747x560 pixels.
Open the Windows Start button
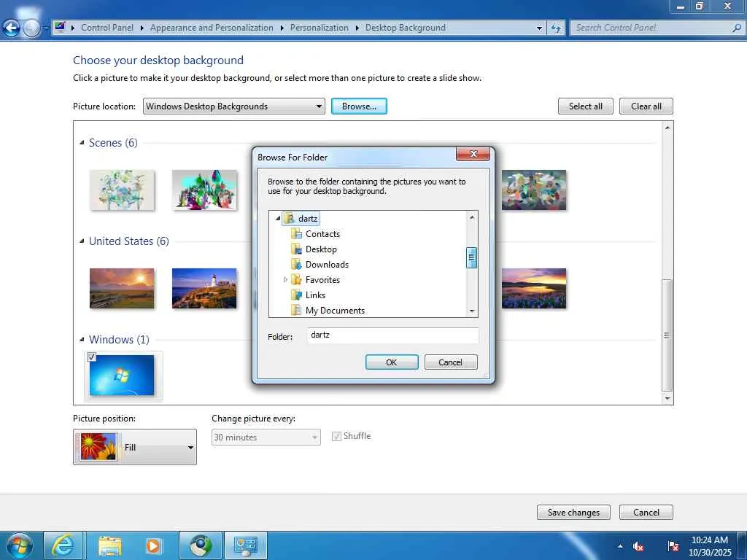20,545
